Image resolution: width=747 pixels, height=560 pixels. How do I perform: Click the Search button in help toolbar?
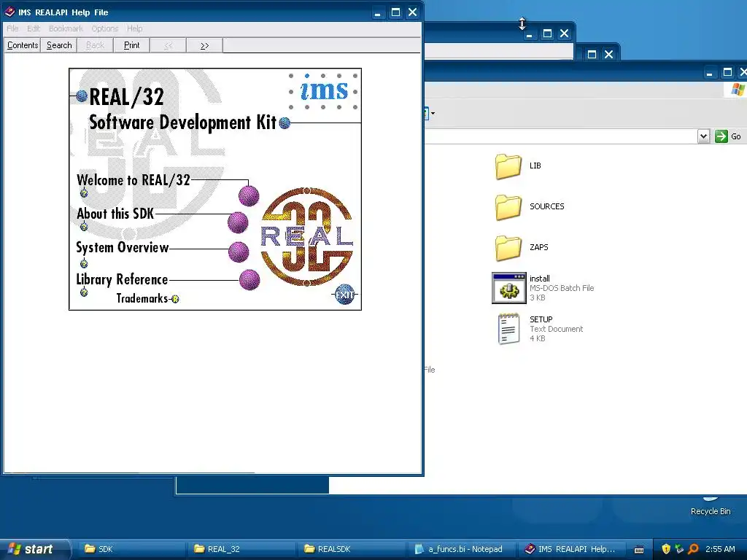pyautogui.click(x=59, y=45)
